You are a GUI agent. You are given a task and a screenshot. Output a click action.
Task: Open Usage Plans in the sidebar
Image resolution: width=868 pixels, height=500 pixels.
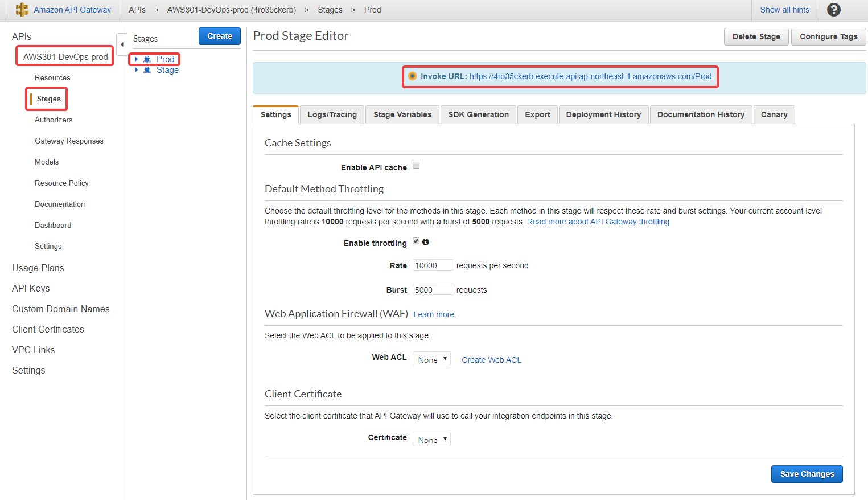coord(38,268)
